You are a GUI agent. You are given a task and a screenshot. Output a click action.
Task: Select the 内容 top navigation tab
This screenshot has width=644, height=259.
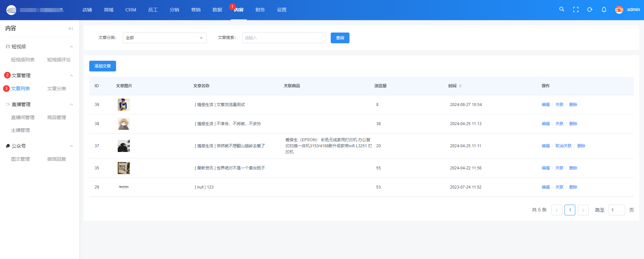(x=239, y=10)
